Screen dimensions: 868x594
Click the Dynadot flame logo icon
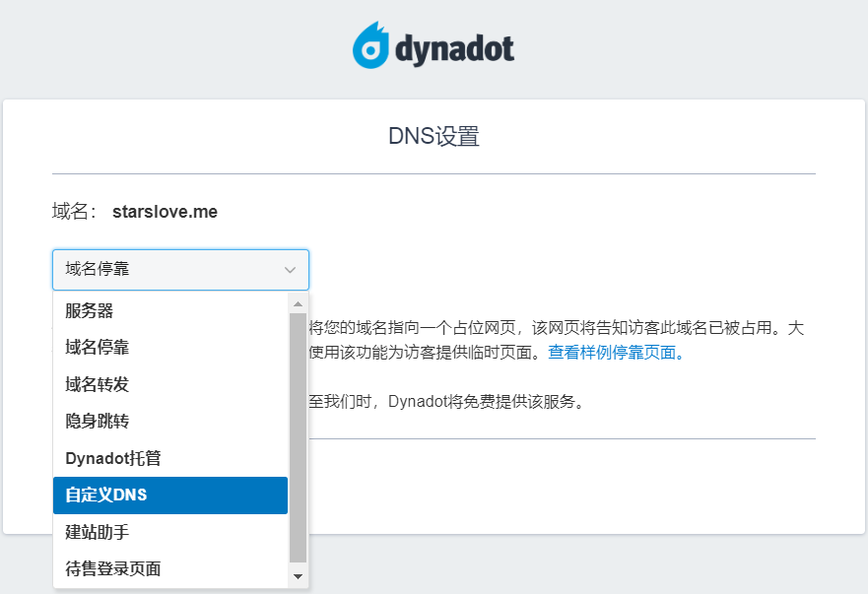pos(370,46)
